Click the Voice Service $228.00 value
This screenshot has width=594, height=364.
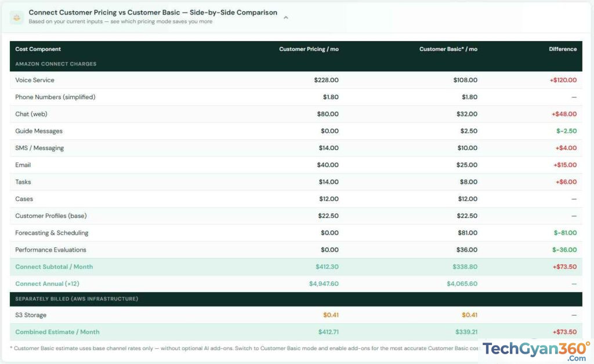326,80
